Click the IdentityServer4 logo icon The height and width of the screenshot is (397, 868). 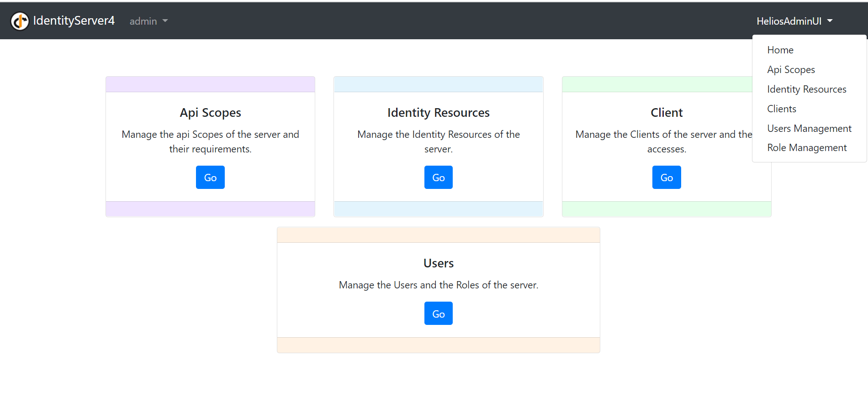tap(20, 21)
